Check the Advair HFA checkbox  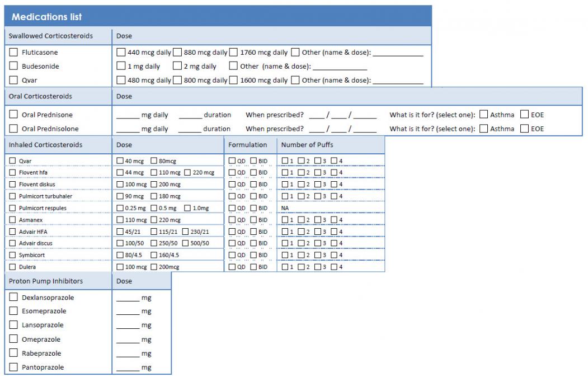pos(12,232)
